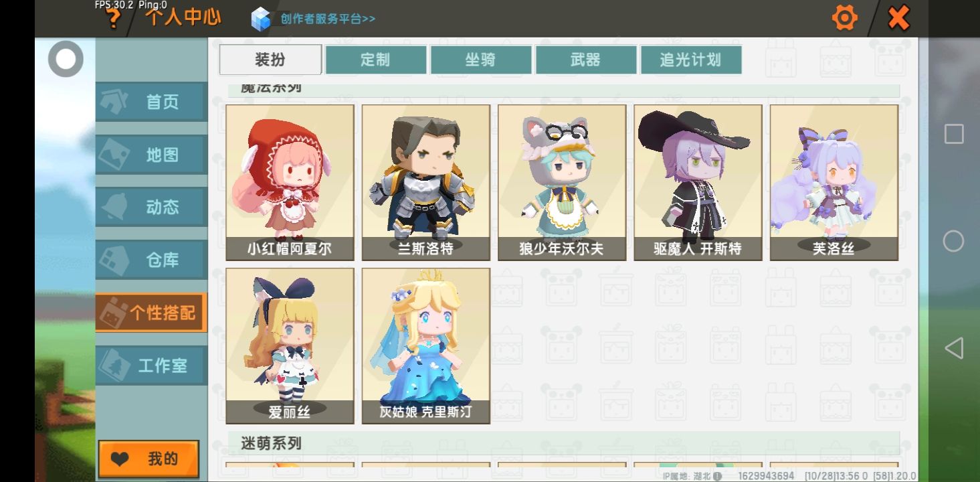980x482 pixels.
Task: Tap the Android back triangle
Action: pos(954,348)
